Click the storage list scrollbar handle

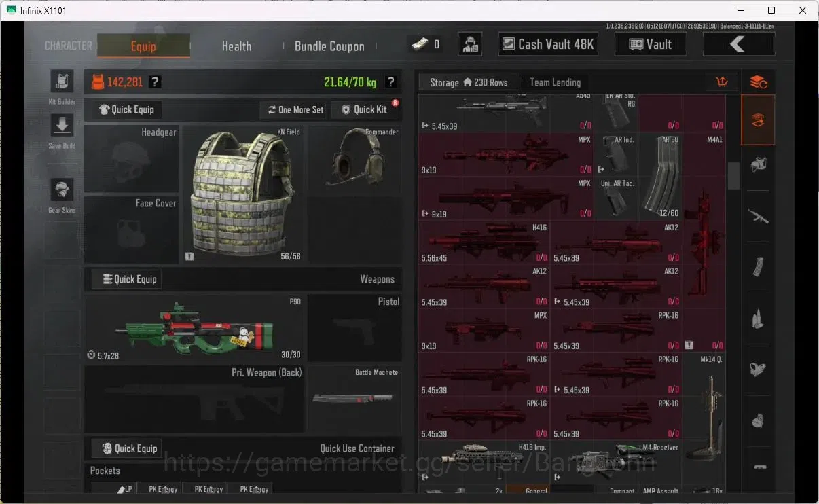pyautogui.click(x=733, y=176)
